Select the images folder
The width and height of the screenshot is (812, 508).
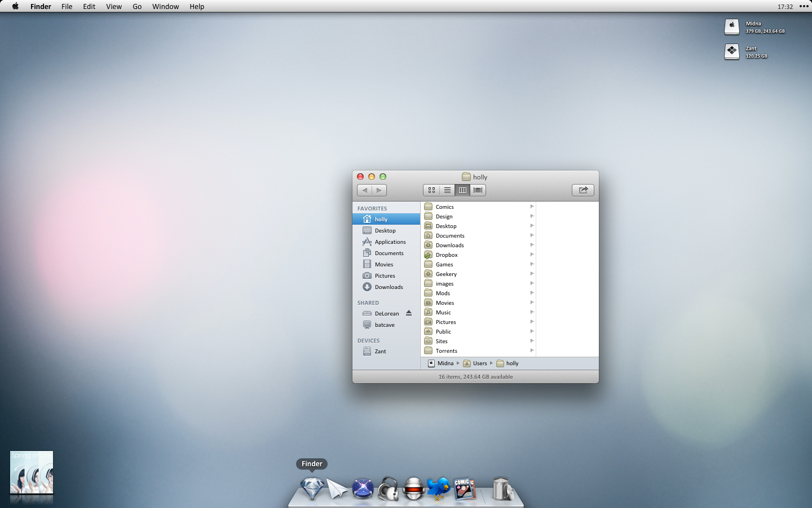point(478,283)
